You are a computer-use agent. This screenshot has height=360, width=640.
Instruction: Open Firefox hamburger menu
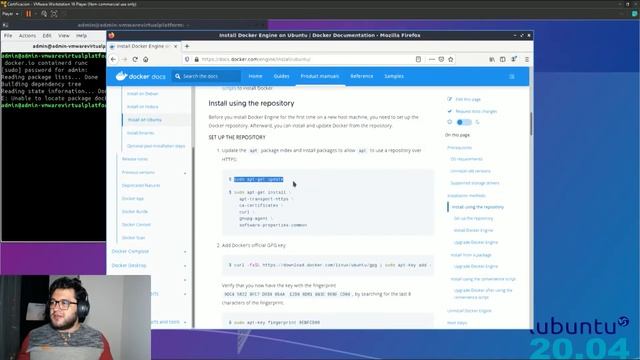pos(527,59)
